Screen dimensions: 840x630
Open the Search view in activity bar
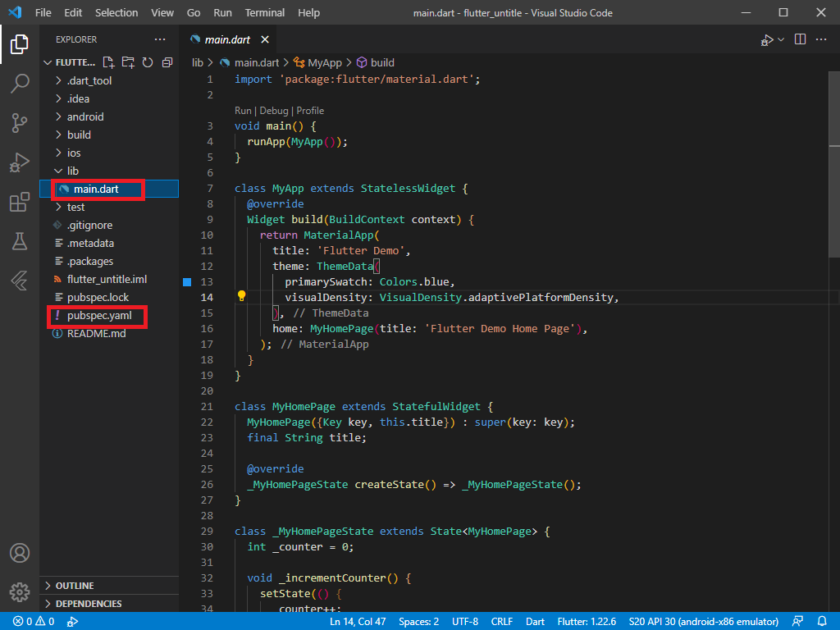click(20, 83)
